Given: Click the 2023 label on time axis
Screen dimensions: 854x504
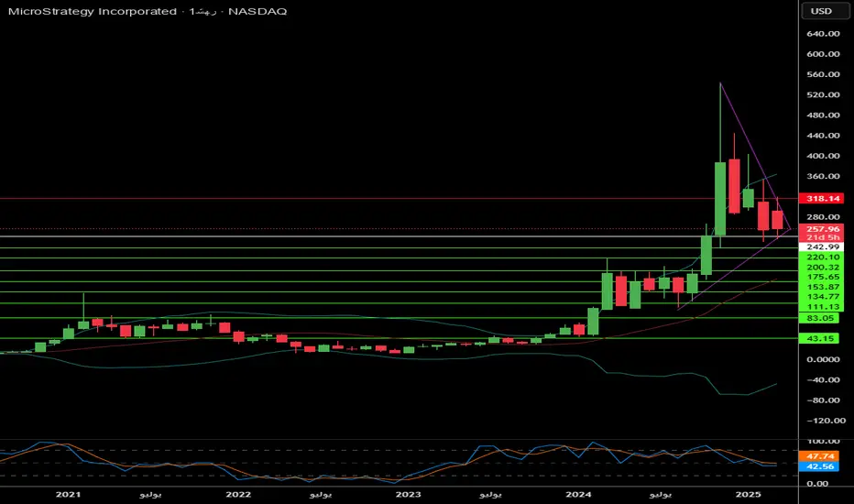Looking at the screenshot, I should point(408,494).
